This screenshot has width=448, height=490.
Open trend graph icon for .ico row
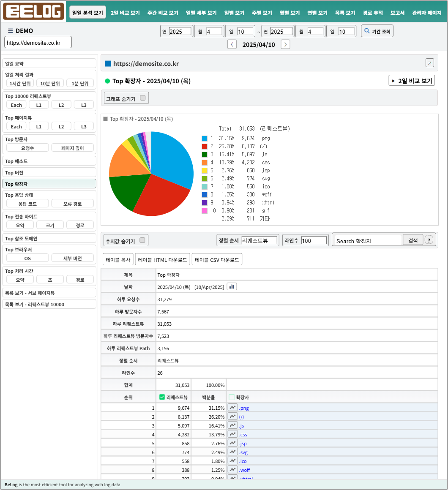pos(232,460)
